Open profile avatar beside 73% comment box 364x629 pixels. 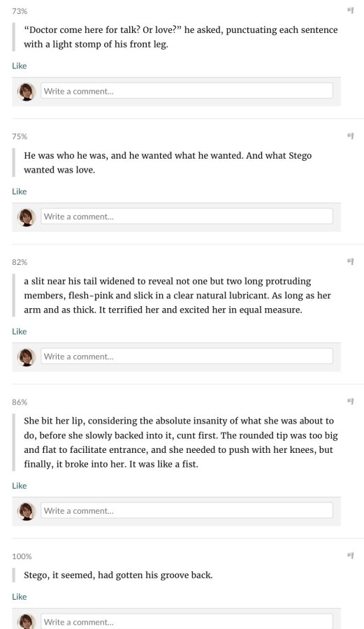click(x=27, y=92)
